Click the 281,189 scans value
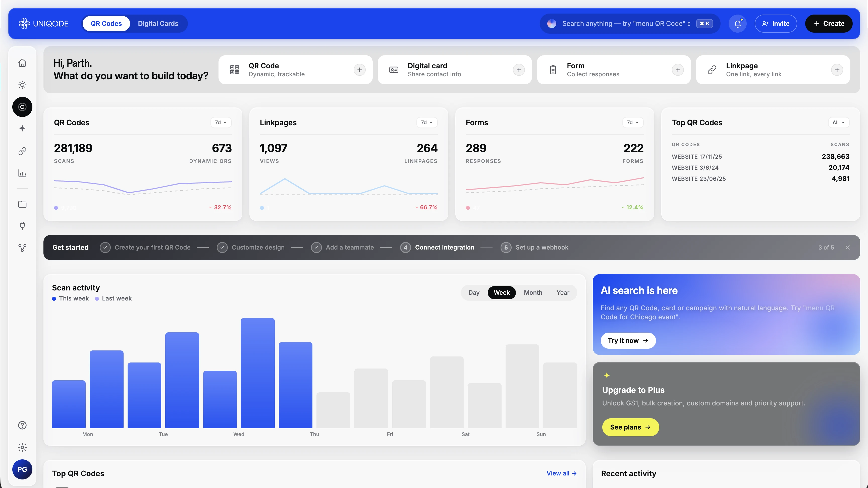The image size is (868, 488). [x=73, y=148]
